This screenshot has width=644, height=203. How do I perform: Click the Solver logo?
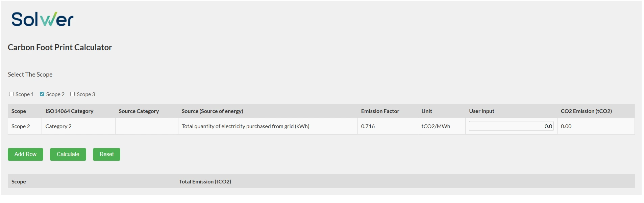[x=42, y=19]
